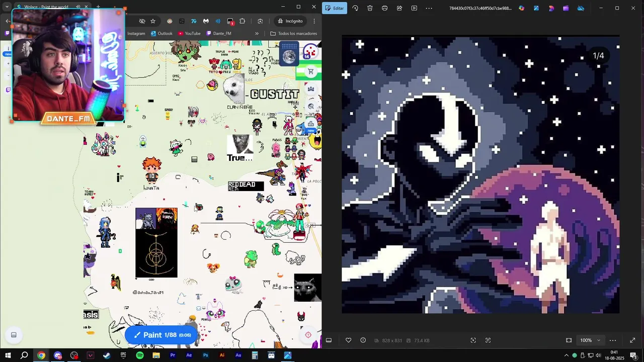Click the Wplace bottom-left round button
The height and width of the screenshot is (362, 644).
[x=14, y=335]
